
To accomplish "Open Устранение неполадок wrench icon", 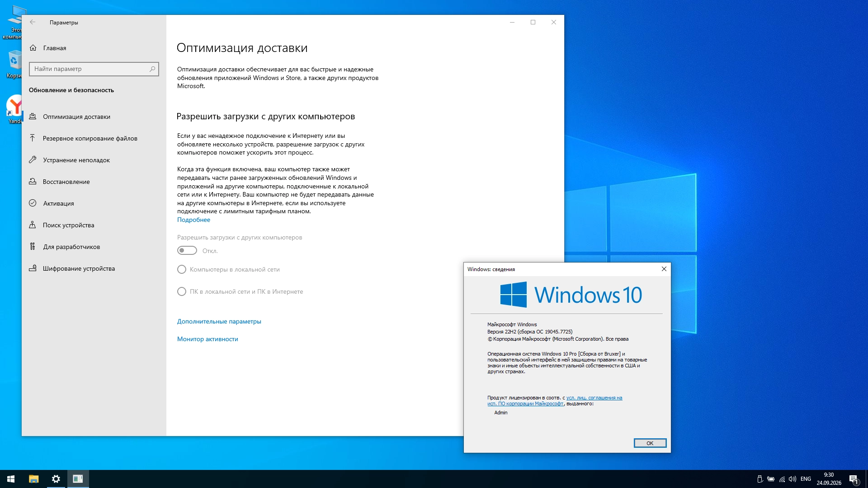I will click(33, 160).
